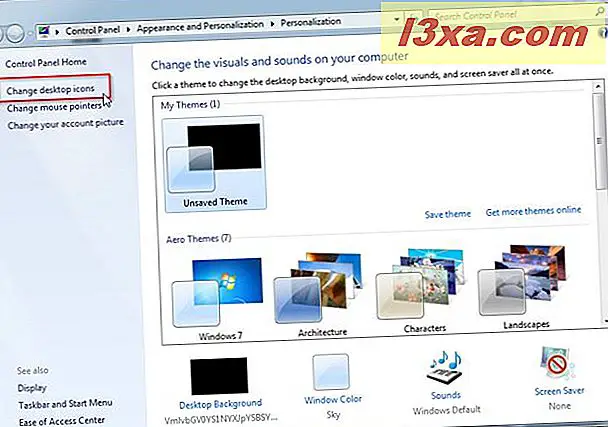608x427 pixels.
Task: Click the My Themes (1) heading
Action: coord(190,105)
